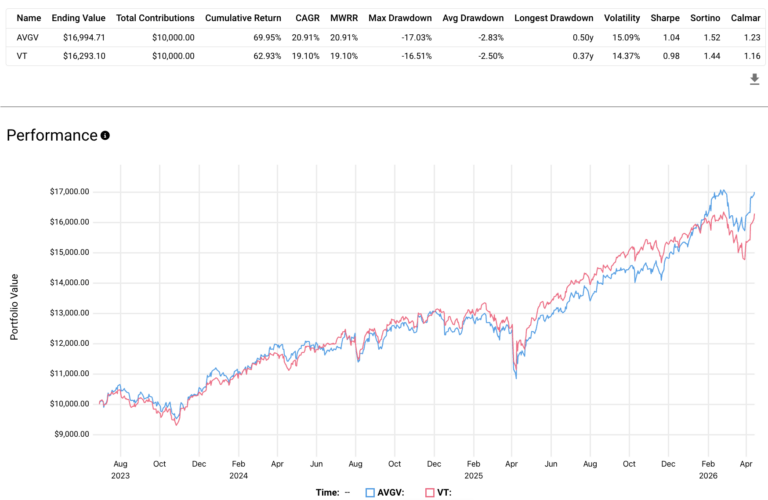This screenshot has height=500, width=768.
Task: Click the 14.37% volatility value
Action: point(626,56)
